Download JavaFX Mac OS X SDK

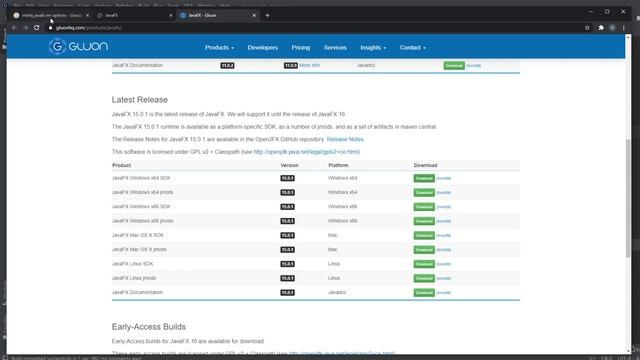pos(424,236)
